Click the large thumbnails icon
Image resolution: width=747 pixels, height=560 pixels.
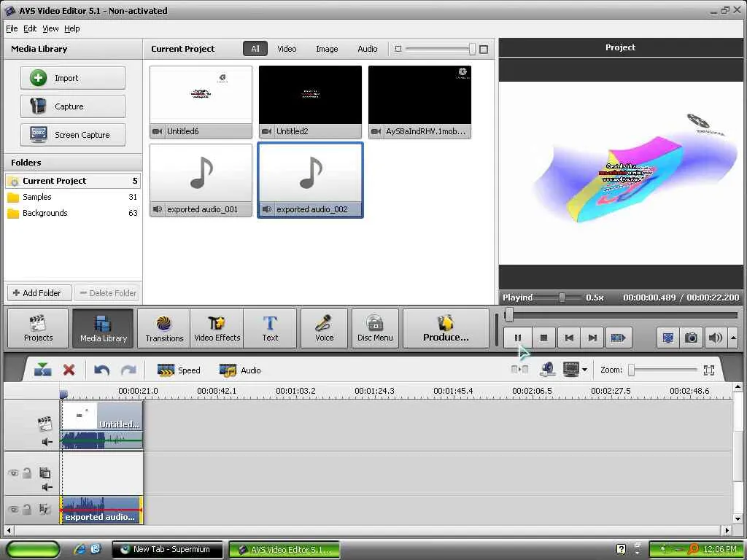pyautogui.click(x=484, y=49)
